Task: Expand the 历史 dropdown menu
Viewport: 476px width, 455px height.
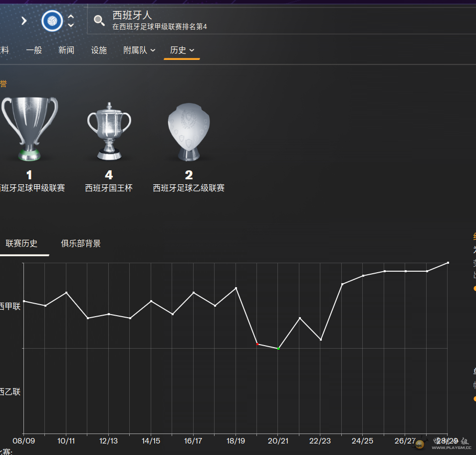Action: pyautogui.click(x=182, y=50)
